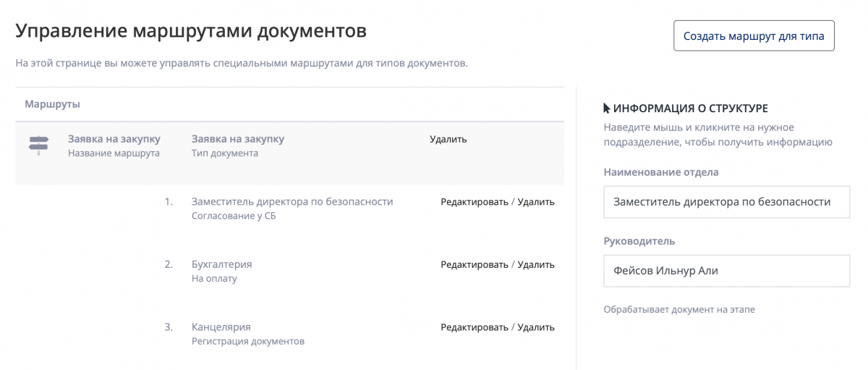Delete the Канцелярия route step
This screenshot has width=868, height=370.
coord(536,327)
